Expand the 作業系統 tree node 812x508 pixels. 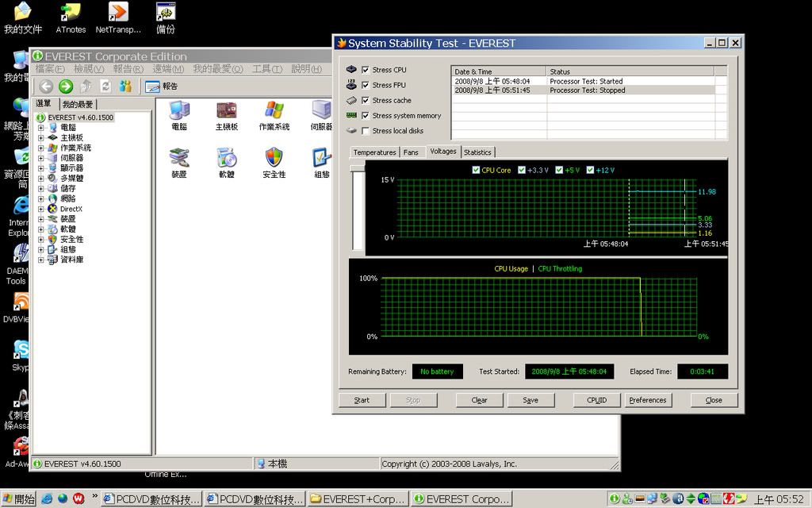click(x=40, y=148)
